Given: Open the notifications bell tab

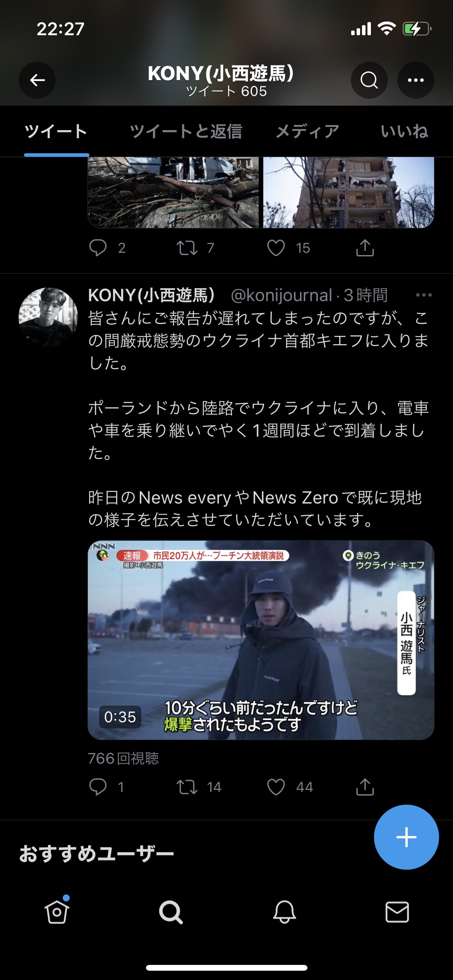Looking at the screenshot, I should 285,912.
